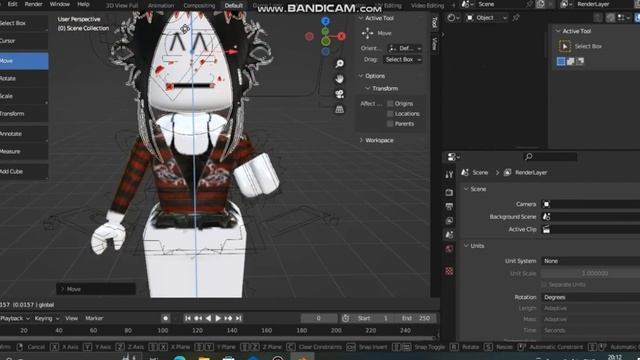Screen dimensions: 640x360
Task: Select the Transform tool in the left toolbar
Action: tap(24, 113)
